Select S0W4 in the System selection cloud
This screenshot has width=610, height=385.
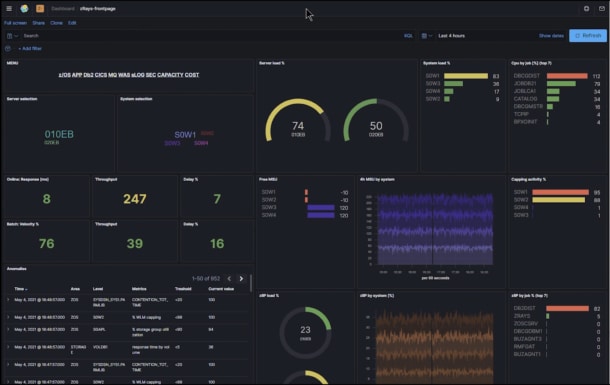(x=201, y=143)
